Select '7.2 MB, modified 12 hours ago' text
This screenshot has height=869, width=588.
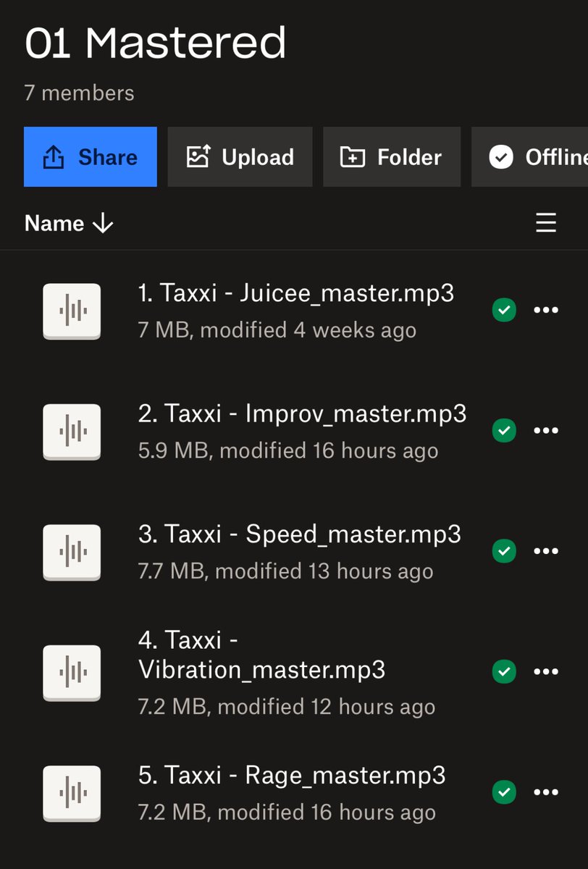287,706
